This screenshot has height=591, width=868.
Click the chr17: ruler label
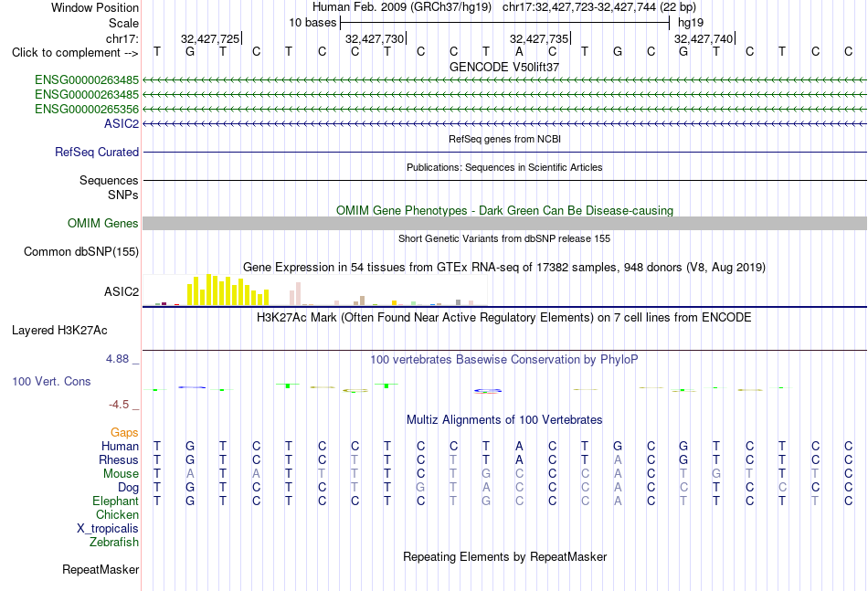click(x=122, y=38)
